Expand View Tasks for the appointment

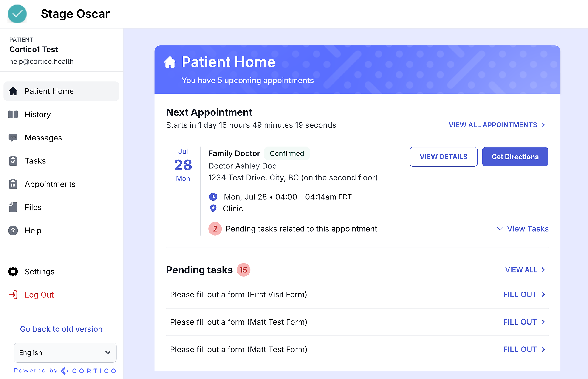pos(523,229)
